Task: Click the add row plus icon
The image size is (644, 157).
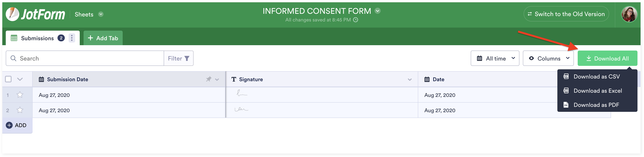Action: 9,125
